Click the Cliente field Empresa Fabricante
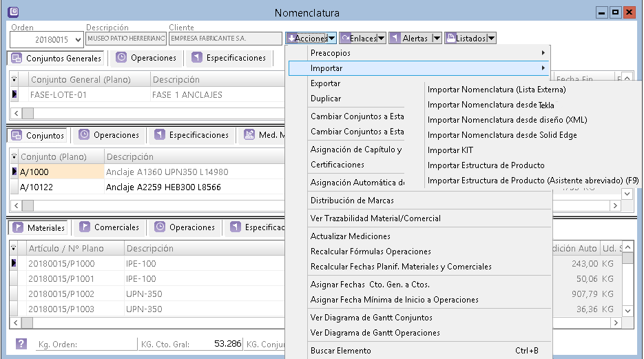The height and width of the screenshot is (359, 644). pyautogui.click(x=225, y=39)
